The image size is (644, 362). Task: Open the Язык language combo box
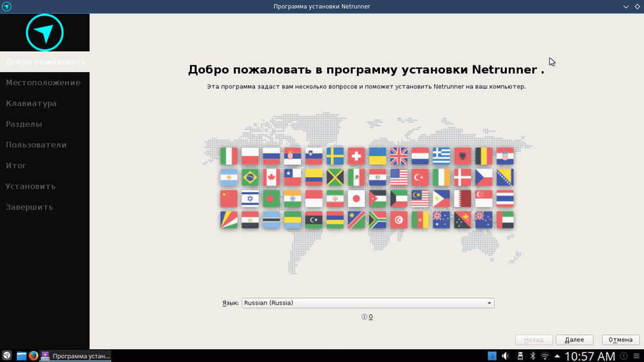[368, 303]
